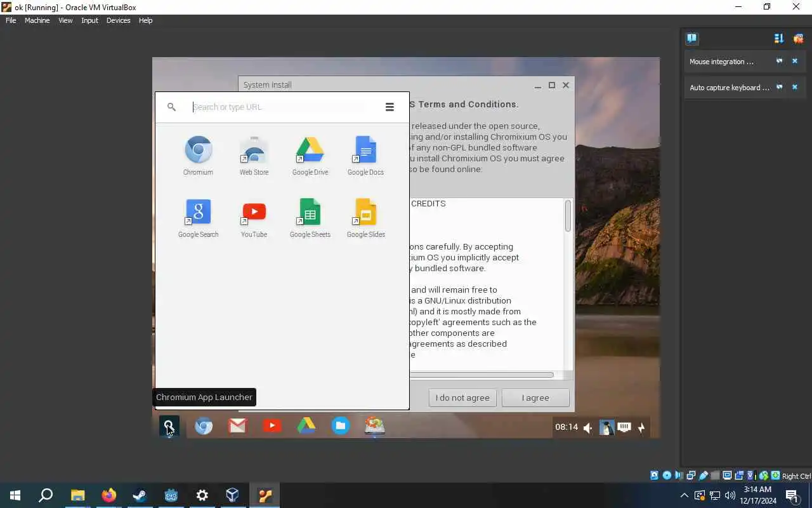Expand details of Auto capture keyboard notification

tap(780, 88)
